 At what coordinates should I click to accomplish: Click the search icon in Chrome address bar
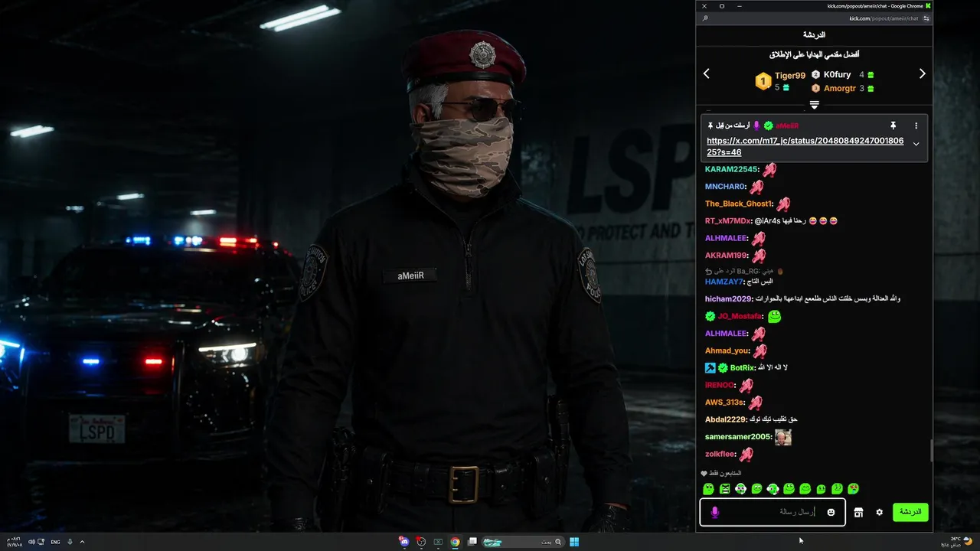[x=705, y=18]
